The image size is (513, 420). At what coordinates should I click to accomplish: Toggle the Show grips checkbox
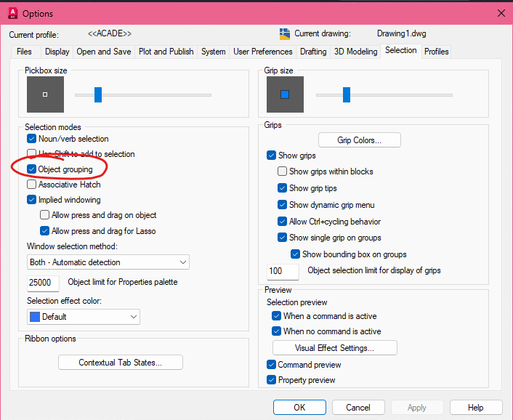(271, 156)
